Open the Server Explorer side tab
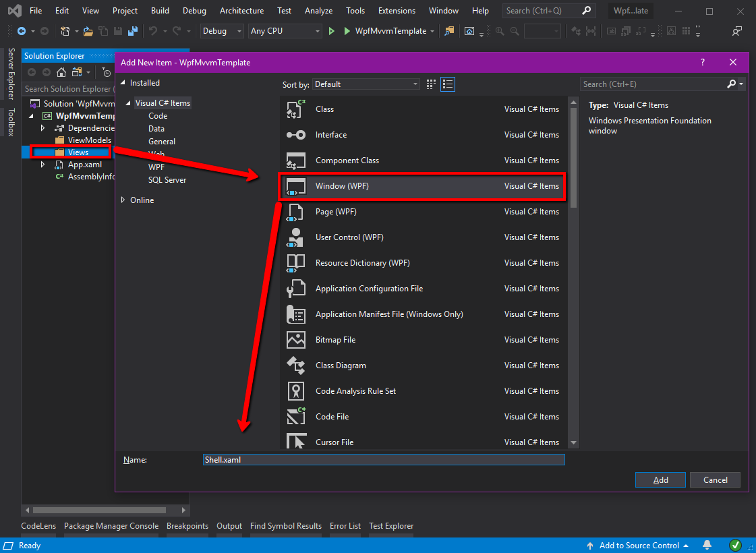 click(x=11, y=74)
